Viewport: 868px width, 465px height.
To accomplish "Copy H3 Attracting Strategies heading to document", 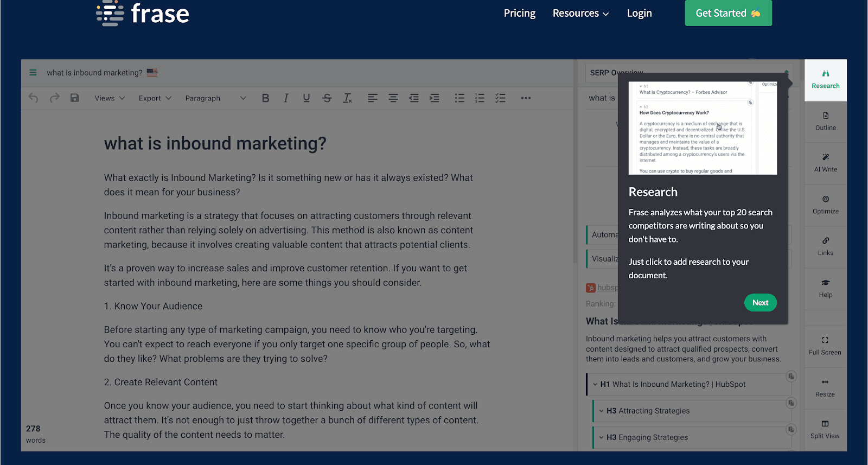I will point(791,403).
